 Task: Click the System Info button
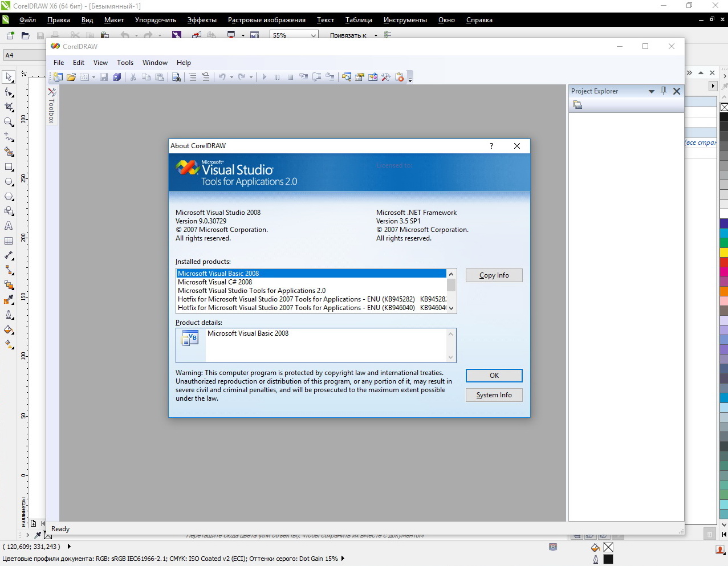click(x=494, y=395)
